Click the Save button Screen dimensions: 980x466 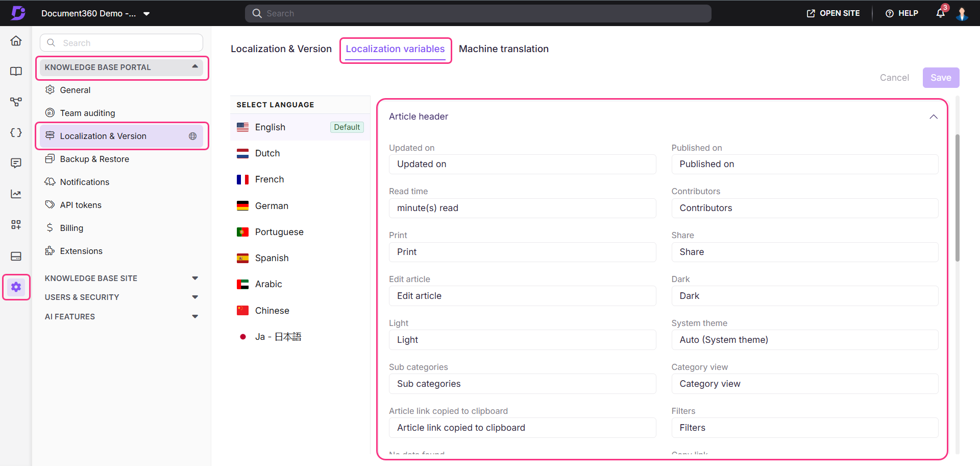(x=940, y=78)
